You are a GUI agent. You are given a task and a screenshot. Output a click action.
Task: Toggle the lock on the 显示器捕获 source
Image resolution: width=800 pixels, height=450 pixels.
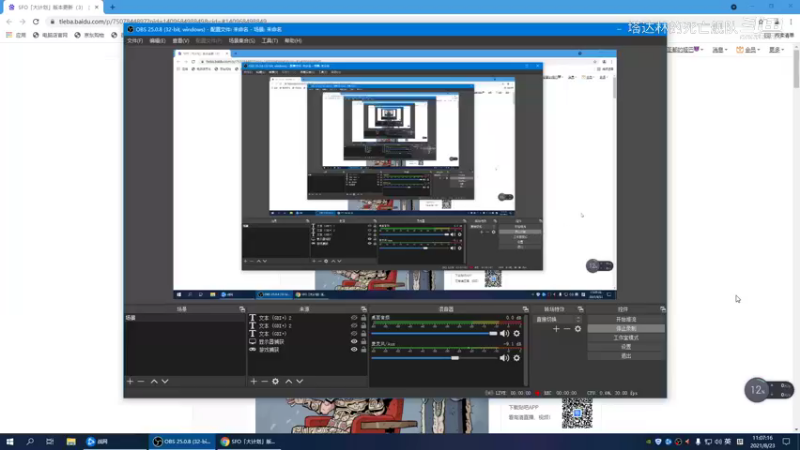(x=363, y=341)
